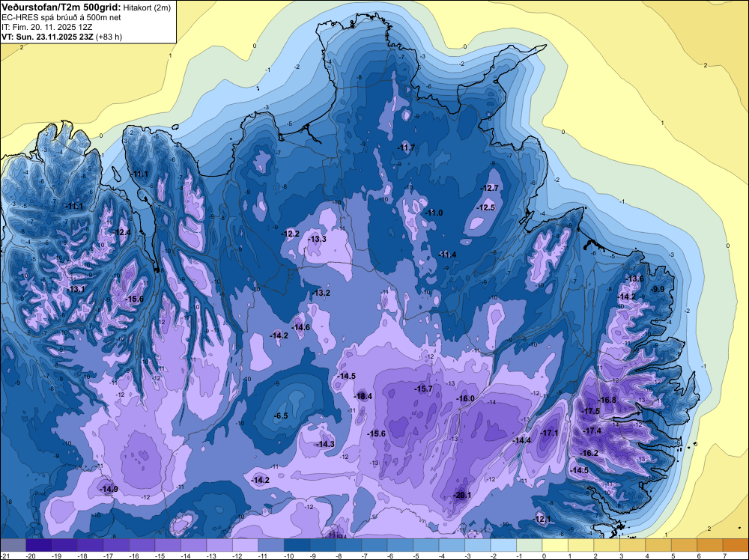Select the -14.6 temperature label
Viewport: 749px width, 560px height.
point(301,327)
